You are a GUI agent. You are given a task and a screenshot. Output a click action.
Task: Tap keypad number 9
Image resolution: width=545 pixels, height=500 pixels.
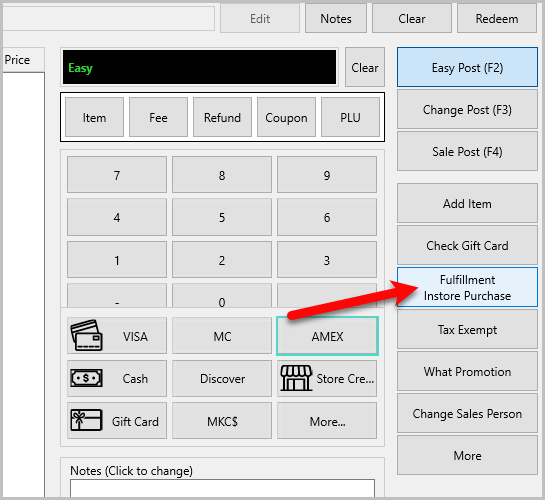coord(327,174)
